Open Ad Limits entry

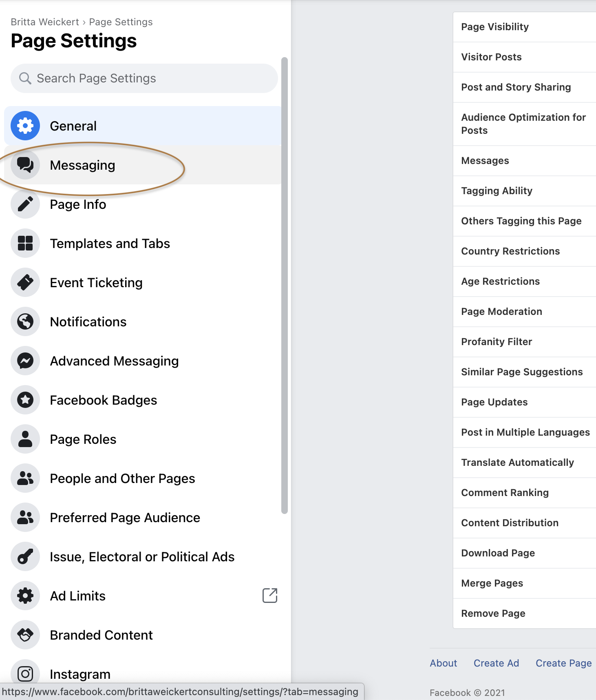tap(143, 596)
